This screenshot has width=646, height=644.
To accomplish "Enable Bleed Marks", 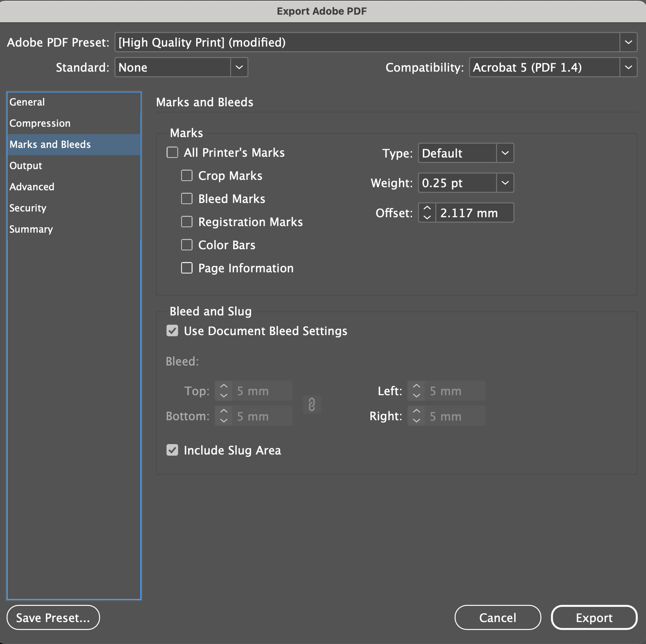I will (x=187, y=198).
